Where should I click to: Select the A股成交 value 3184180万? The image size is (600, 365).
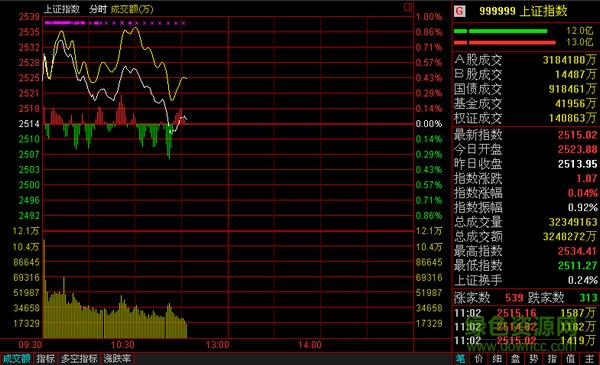point(569,59)
